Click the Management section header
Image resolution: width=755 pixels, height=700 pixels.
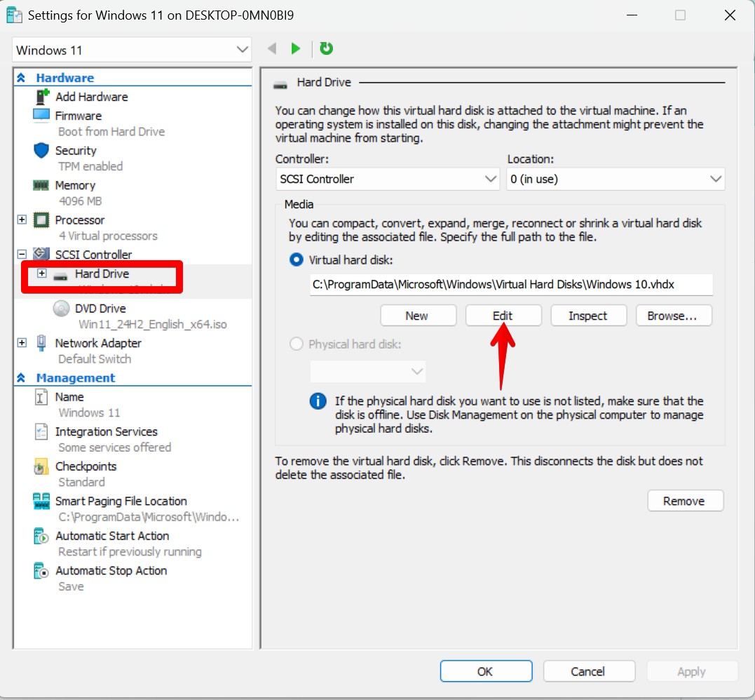76,377
